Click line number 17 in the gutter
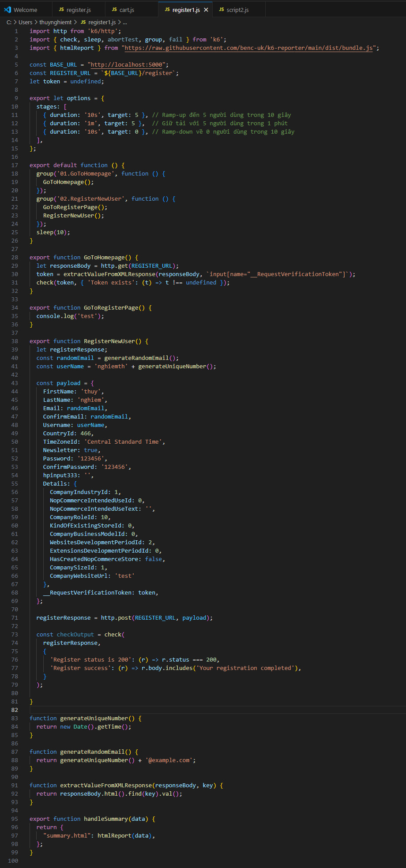406x868 pixels. pyautogui.click(x=15, y=165)
